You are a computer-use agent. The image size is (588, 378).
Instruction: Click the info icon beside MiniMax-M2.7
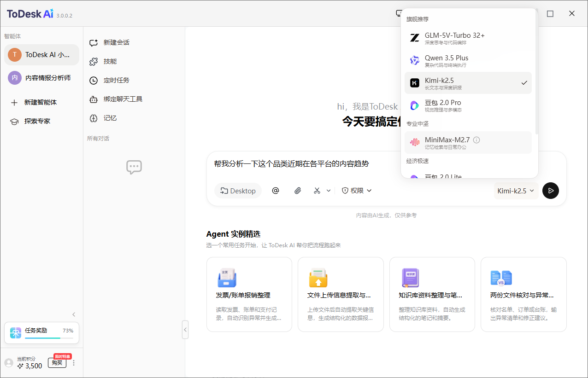476,140
